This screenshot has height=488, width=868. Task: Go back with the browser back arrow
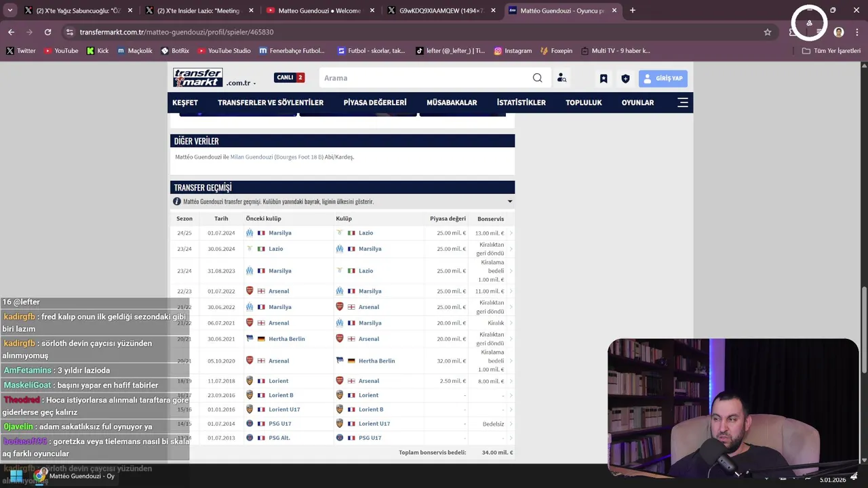point(11,32)
